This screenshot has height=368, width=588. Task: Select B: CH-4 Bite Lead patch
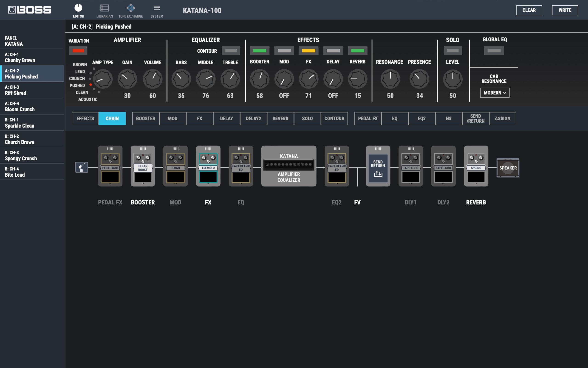(x=32, y=172)
